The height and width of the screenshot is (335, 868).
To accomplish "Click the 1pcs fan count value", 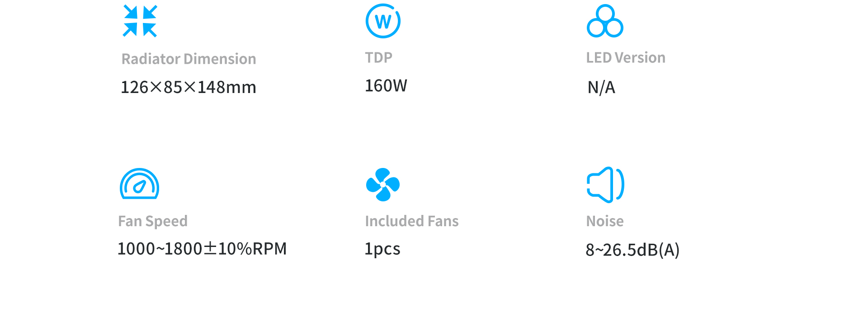I will point(382,249).
